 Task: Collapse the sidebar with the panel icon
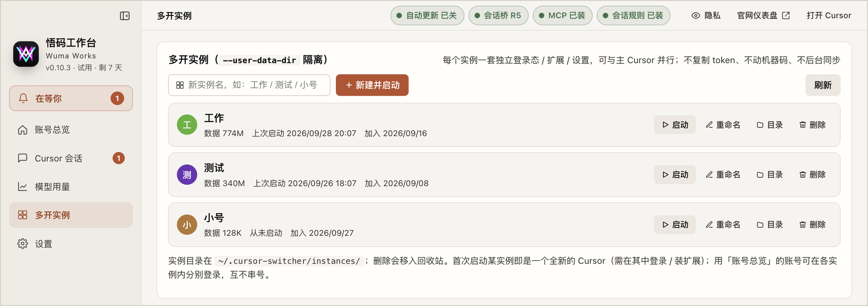pyautogui.click(x=125, y=16)
